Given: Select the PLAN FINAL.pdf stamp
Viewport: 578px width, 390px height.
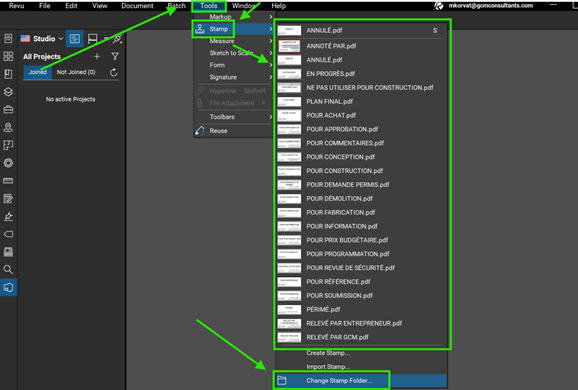Looking at the screenshot, I should point(360,101).
